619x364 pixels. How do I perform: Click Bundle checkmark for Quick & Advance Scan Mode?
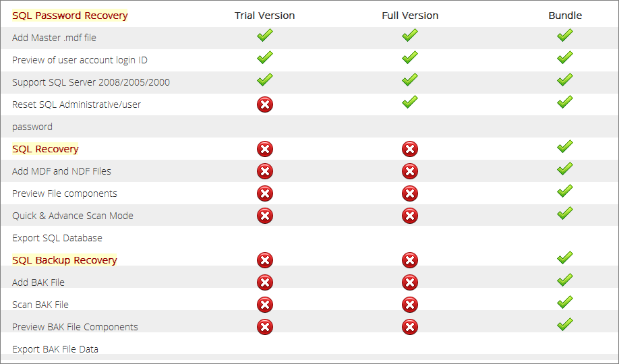point(565,213)
